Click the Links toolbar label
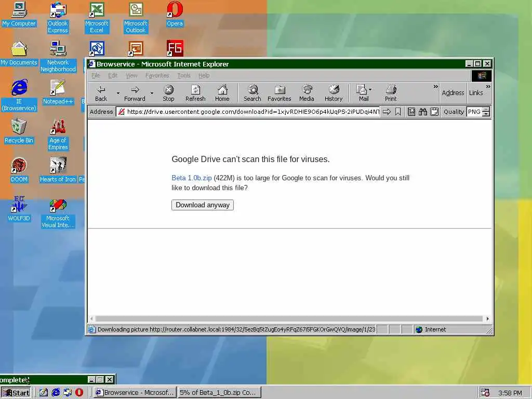This screenshot has height=399, width=532. pyautogui.click(x=476, y=92)
